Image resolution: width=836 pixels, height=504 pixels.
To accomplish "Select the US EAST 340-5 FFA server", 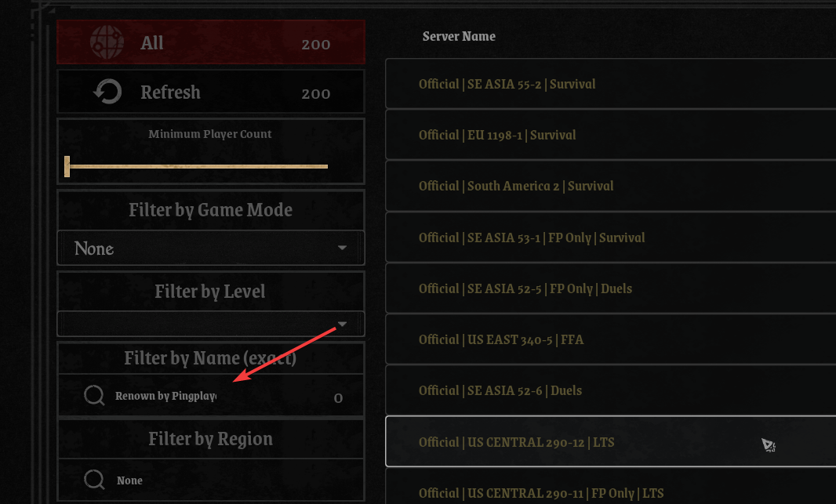I will pyautogui.click(x=501, y=339).
